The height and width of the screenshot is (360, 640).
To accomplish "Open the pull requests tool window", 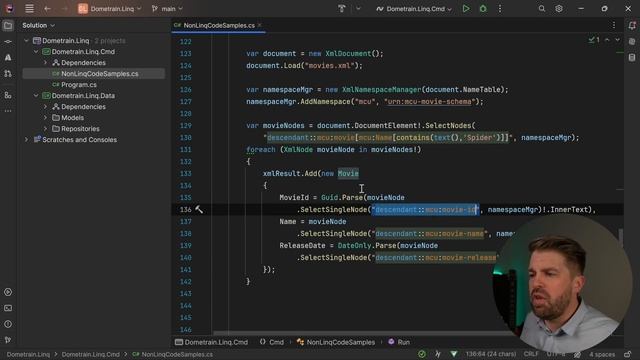I will pos(8,73).
